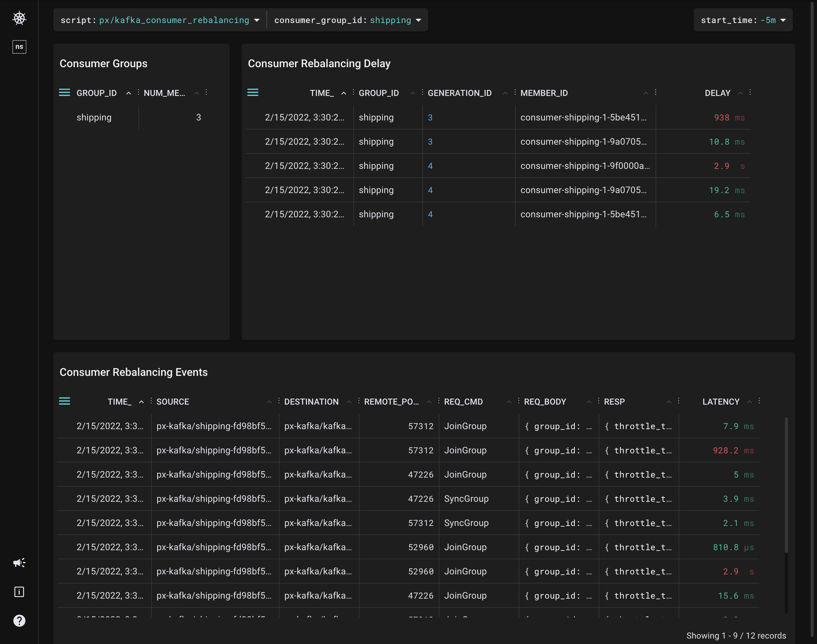Click generation ID 3 link in first row
The image size is (817, 644).
(430, 118)
